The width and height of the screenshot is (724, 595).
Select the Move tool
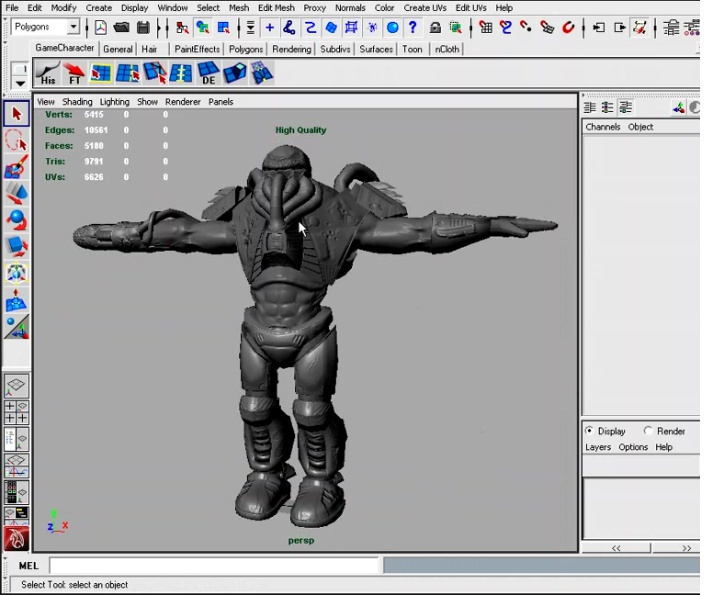[17, 193]
